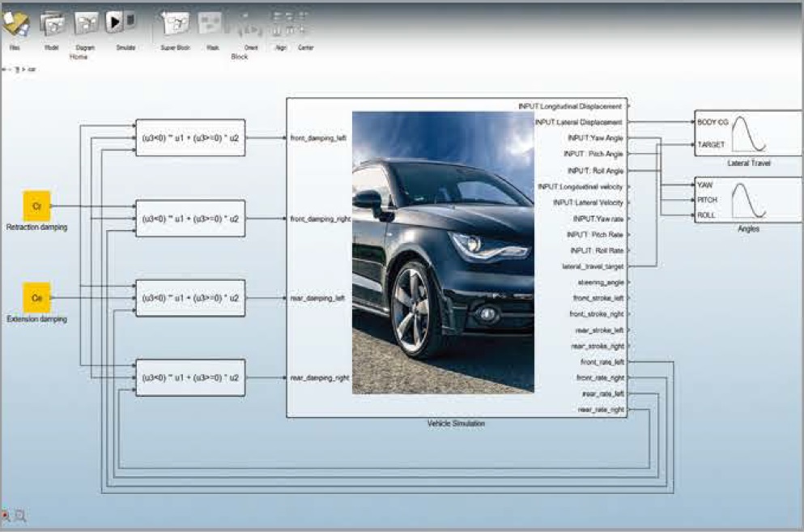Click the Align icons in Block group
804x532 pixels.
click(x=279, y=24)
